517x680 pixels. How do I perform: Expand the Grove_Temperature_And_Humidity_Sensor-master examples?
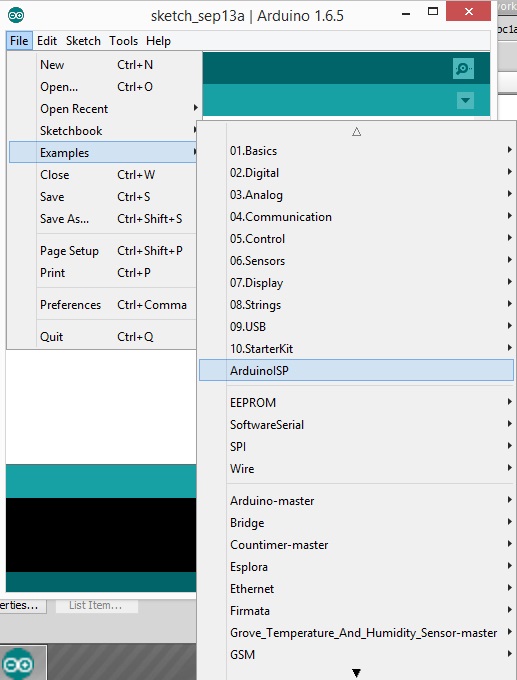(x=356, y=633)
